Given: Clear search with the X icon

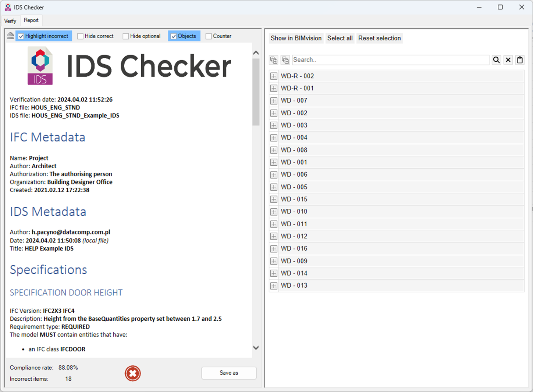Looking at the screenshot, I should point(508,60).
